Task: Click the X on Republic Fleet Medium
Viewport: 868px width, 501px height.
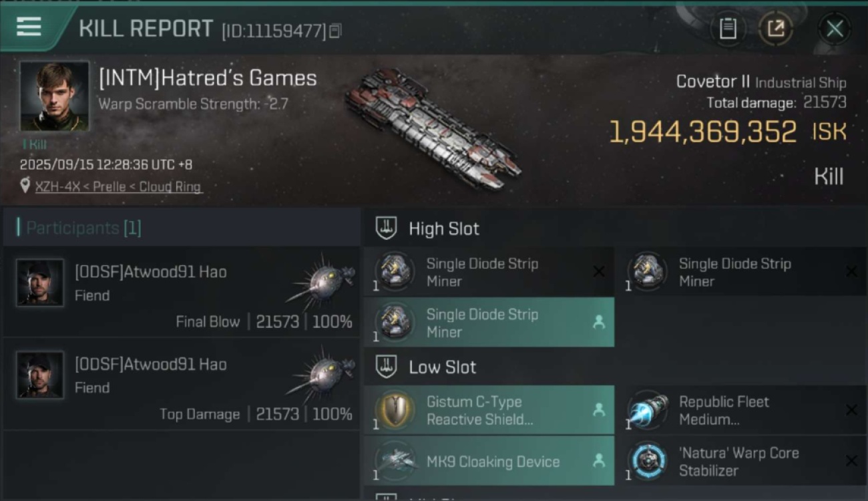Action: click(851, 410)
